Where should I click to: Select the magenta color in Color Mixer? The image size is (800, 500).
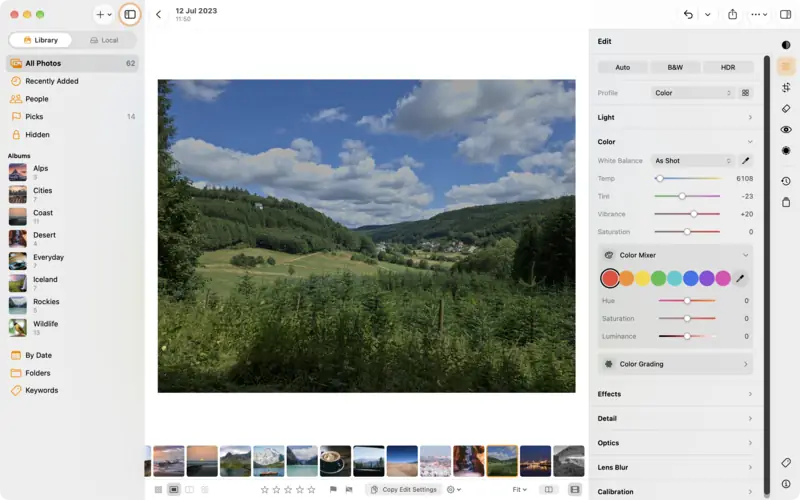click(723, 278)
